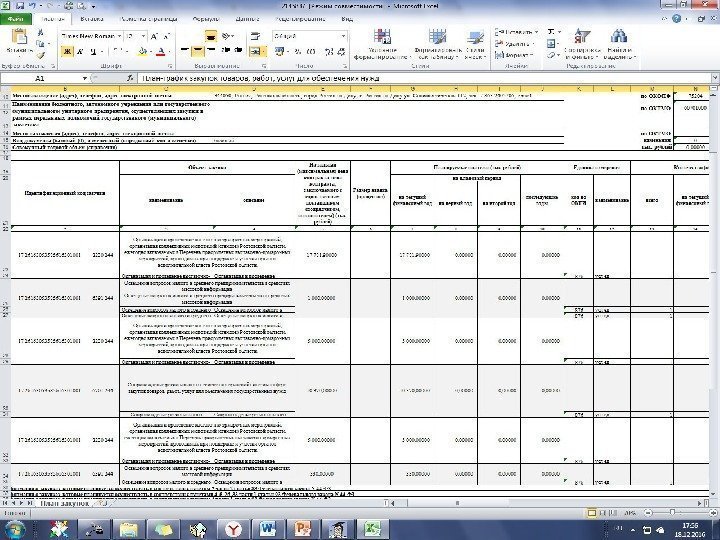Screen dimensions: 720x540
Task: Decrease indent of cell contents
Action: point(226,51)
